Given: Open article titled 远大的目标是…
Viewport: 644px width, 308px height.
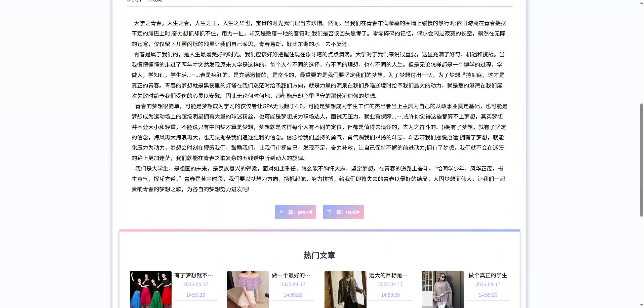Looking at the screenshot, I should click(x=388, y=275).
